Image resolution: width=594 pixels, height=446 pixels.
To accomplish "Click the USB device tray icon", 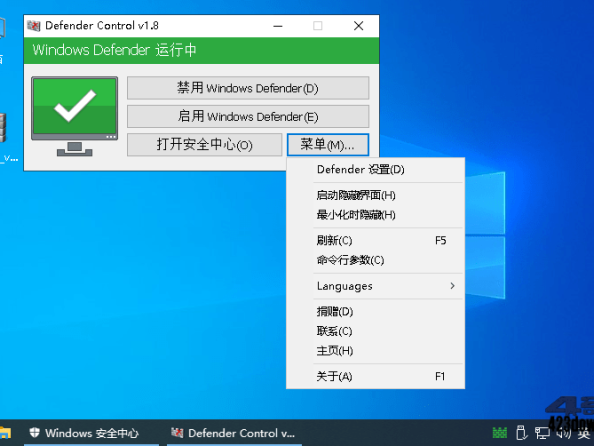I will [x=521, y=432].
